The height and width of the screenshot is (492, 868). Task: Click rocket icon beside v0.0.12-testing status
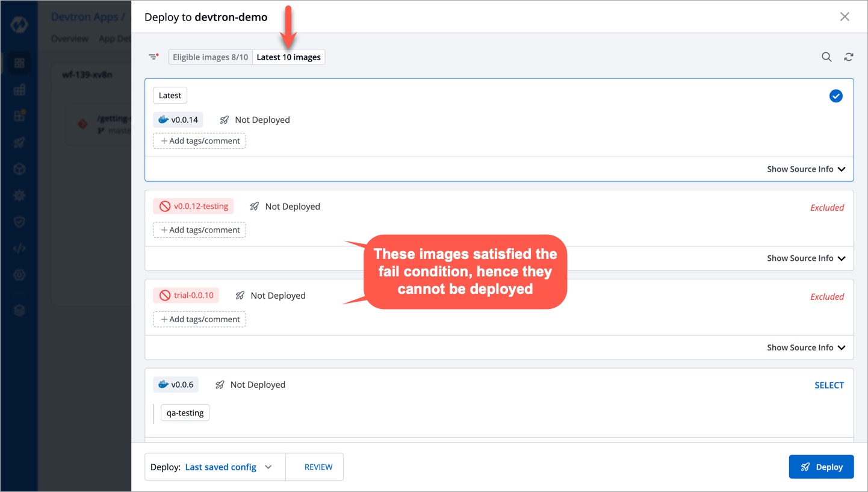(x=255, y=207)
